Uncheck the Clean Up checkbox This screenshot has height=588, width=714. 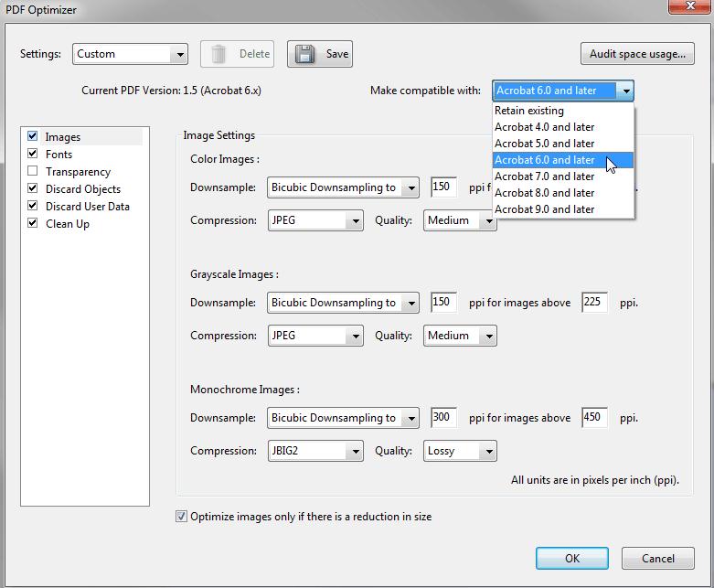[x=32, y=223]
